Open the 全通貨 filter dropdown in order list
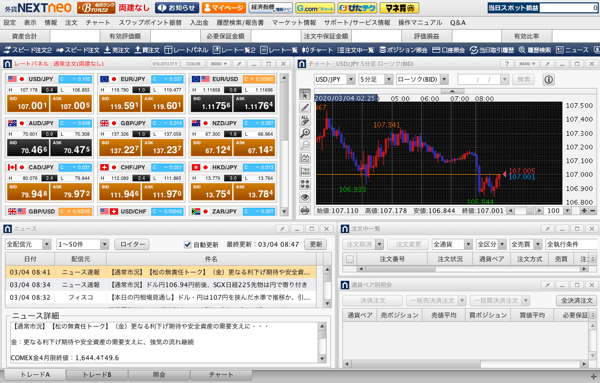 click(x=468, y=244)
